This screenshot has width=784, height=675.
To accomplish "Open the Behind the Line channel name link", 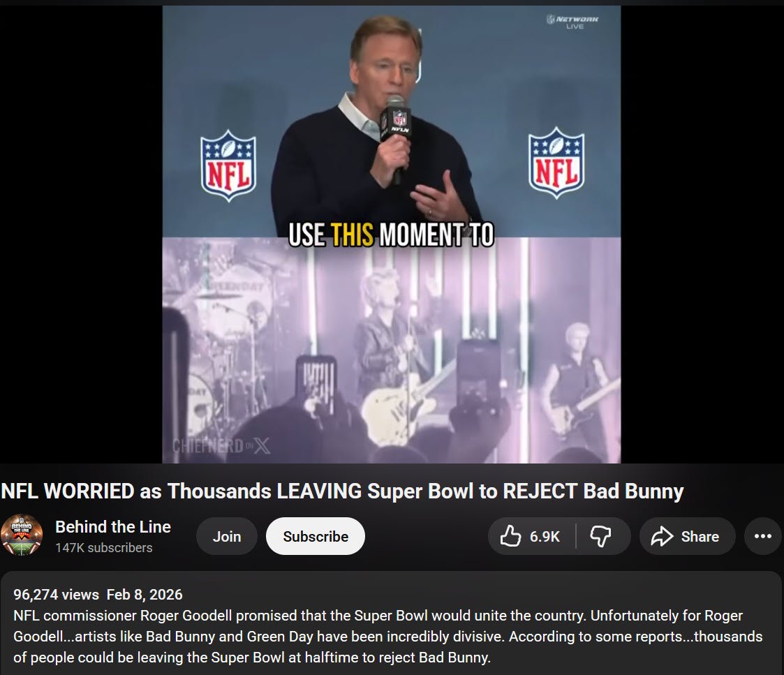I will (113, 526).
